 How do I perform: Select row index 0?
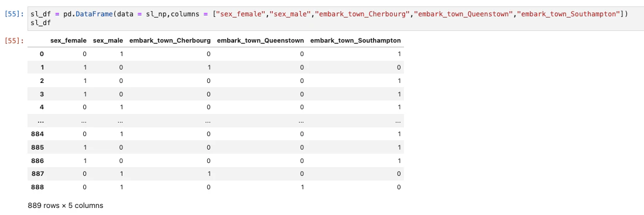[x=42, y=54]
